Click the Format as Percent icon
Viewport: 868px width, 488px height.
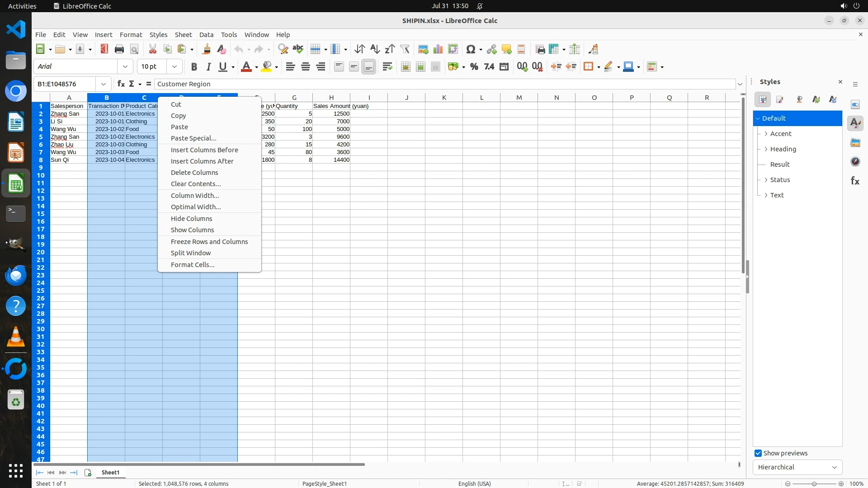coord(474,67)
